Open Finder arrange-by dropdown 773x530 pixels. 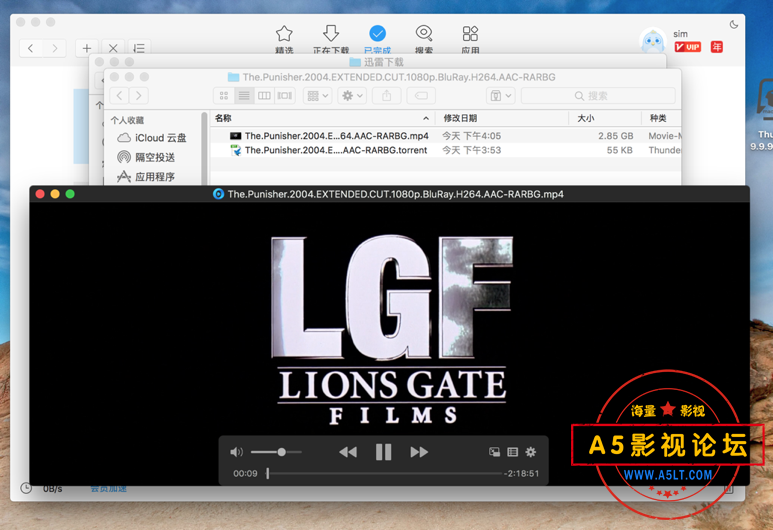[x=317, y=96]
